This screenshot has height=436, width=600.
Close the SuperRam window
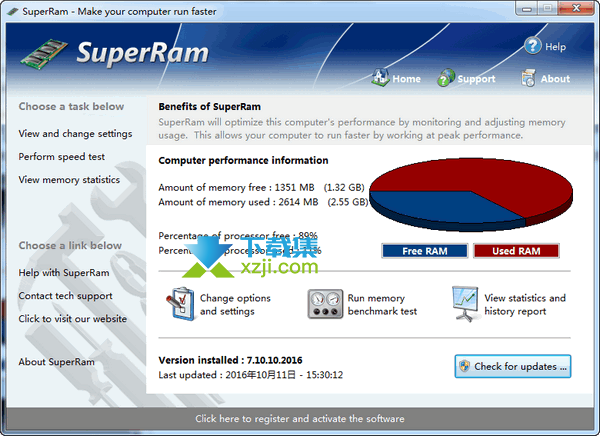pos(576,8)
